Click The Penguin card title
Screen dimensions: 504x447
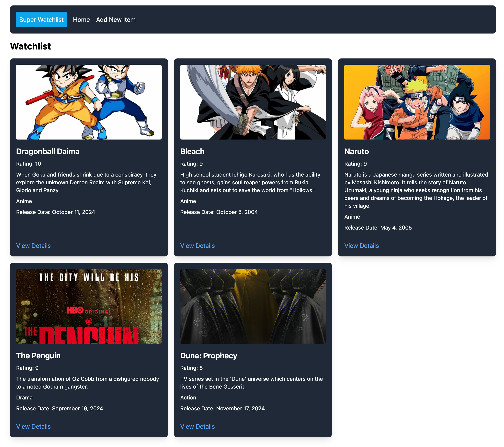[38, 356]
